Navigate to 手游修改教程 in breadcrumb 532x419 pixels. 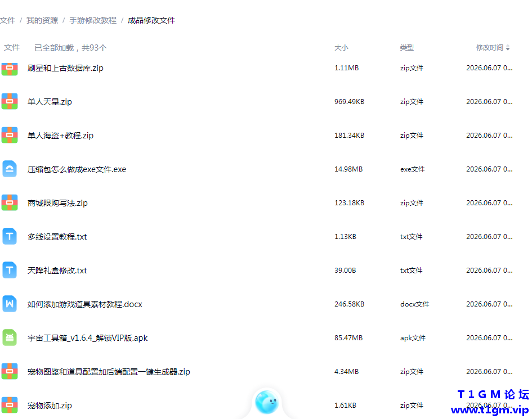(93, 20)
